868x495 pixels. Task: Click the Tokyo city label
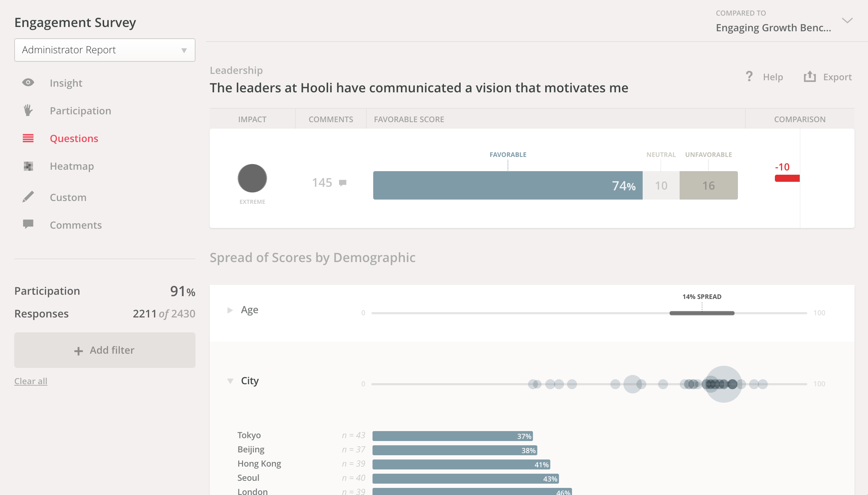pos(249,435)
